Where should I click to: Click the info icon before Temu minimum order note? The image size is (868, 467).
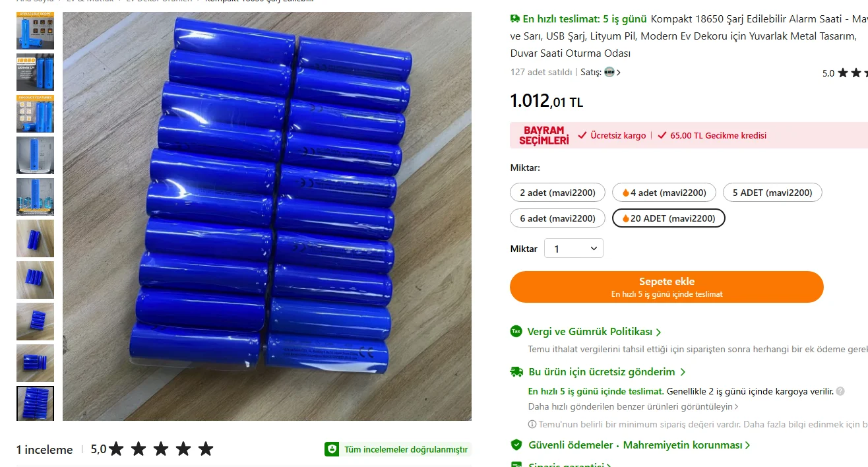(x=532, y=425)
